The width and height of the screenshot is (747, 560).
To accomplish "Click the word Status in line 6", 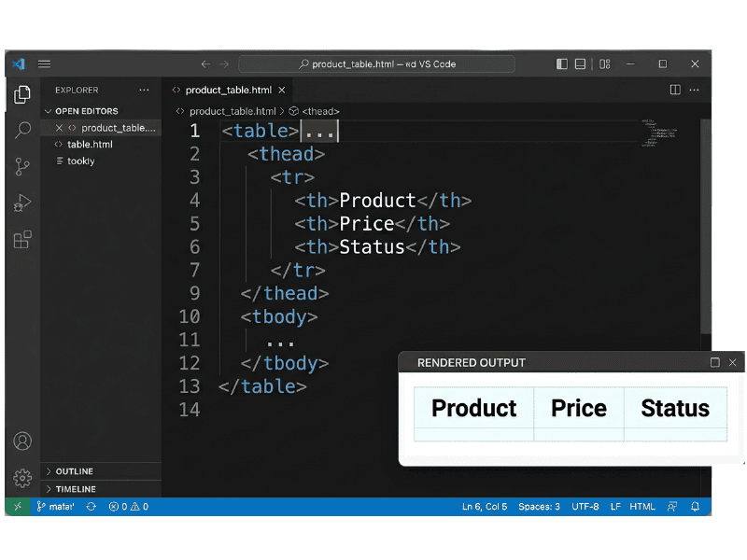I will click(372, 247).
